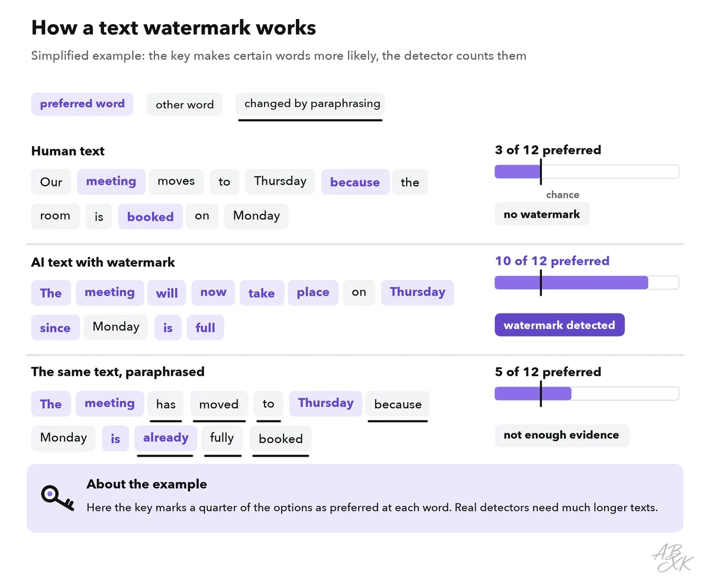Click the 'AI text with watermark' heading

(x=103, y=262)
